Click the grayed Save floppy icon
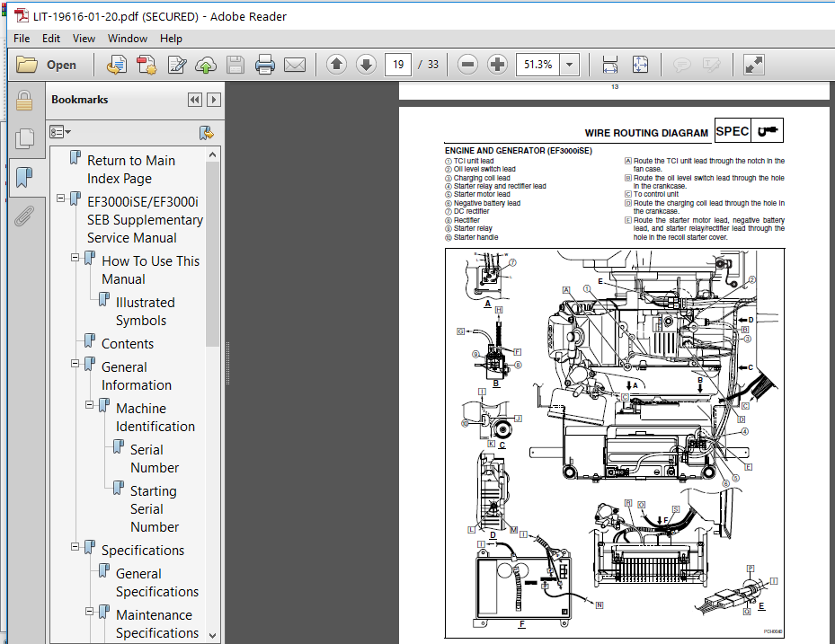The image size is (835, 644). pyautogui.click(x=235, y=65)
